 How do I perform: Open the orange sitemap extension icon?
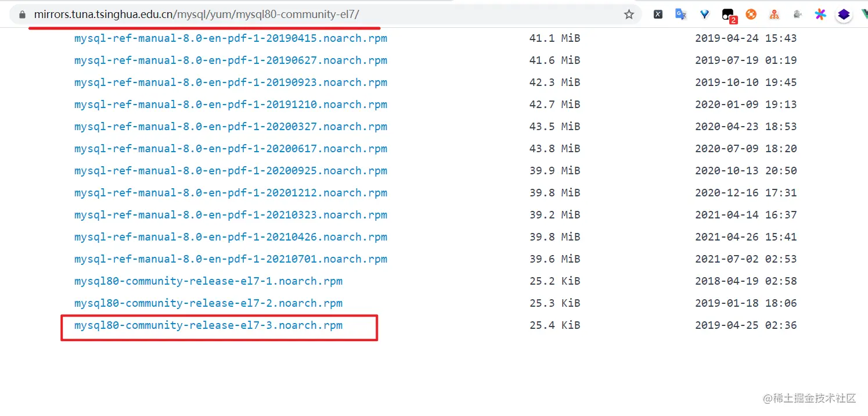[x=774, y=15]
